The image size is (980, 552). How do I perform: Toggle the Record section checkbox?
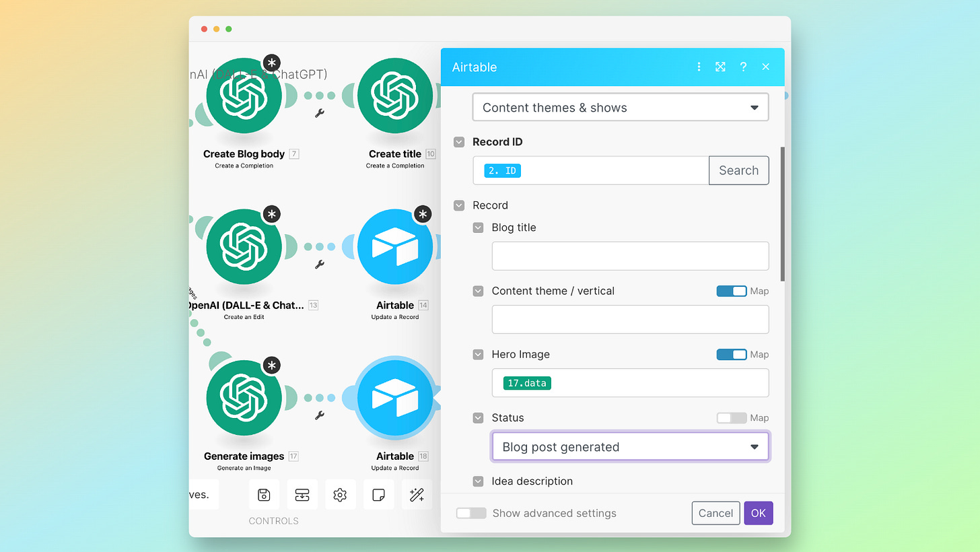tap(459, 205)
